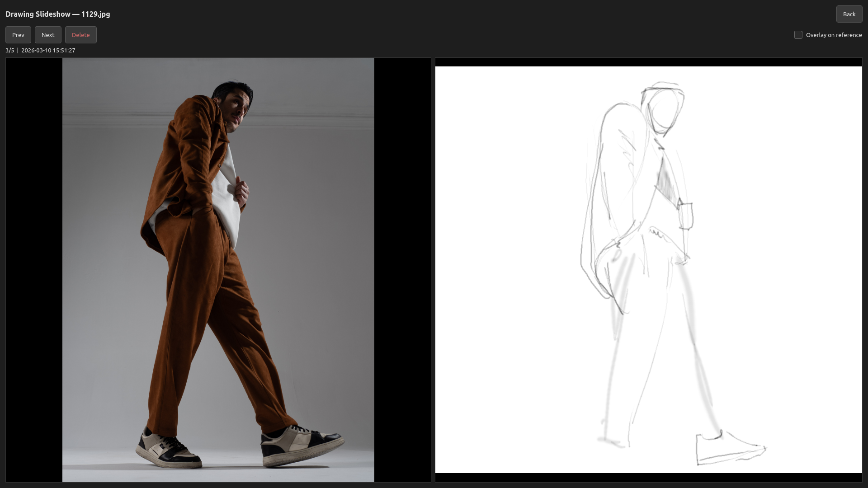Click the 2026-03-10 15:51:27 timestamp
This screenshot has height=488, width=868.
pyautogui.click(x=48, y=50)
